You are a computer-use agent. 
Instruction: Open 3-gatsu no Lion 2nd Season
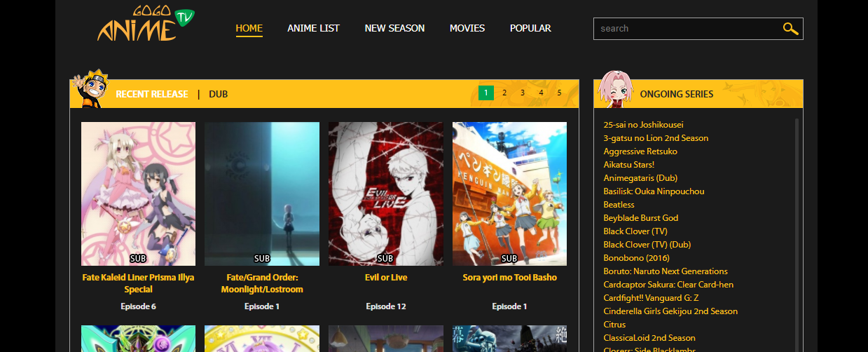[x=656, y=138]
